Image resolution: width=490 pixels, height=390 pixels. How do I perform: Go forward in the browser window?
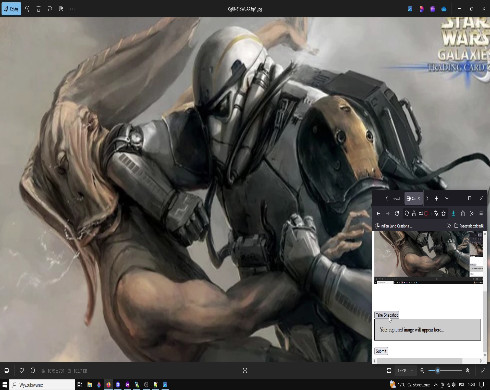[387, 213]
